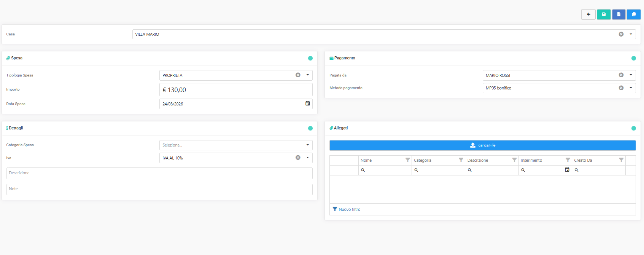This screenshot has height=255, width=644.
Task: Toggle the Spesa panel green indicator
Action: click(310, 58)
